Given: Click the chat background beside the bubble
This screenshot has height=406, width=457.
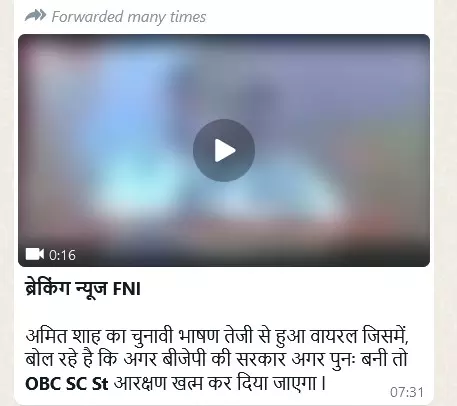Looking at the screenshot, I should coord(447,200).
